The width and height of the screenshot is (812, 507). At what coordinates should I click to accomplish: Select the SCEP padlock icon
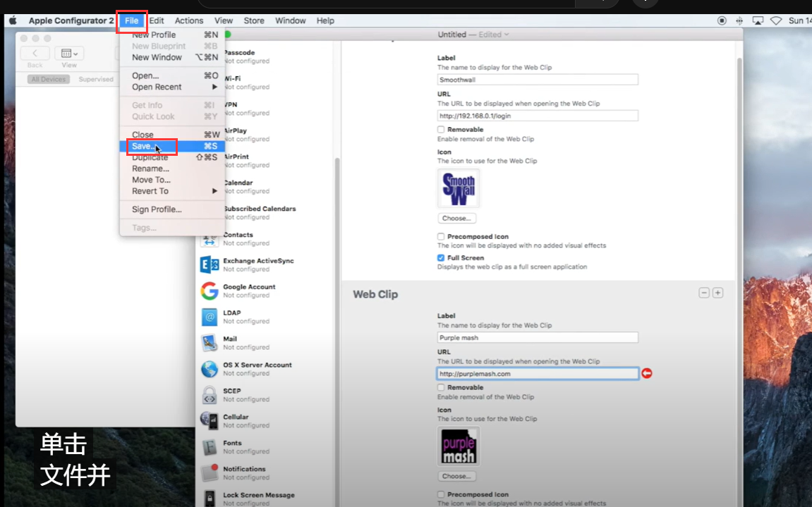pyautogui.click(x=210, y=395)
